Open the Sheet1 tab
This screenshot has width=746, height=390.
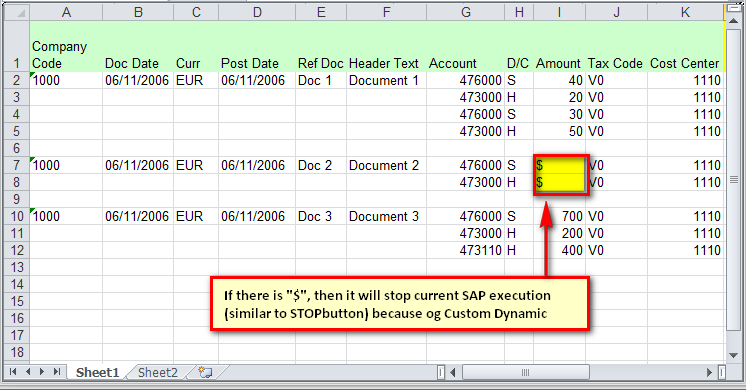tap(98, 372)
